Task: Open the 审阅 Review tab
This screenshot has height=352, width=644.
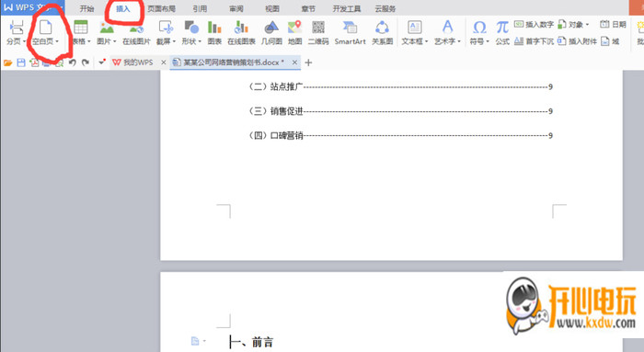Action: (236, 8)
